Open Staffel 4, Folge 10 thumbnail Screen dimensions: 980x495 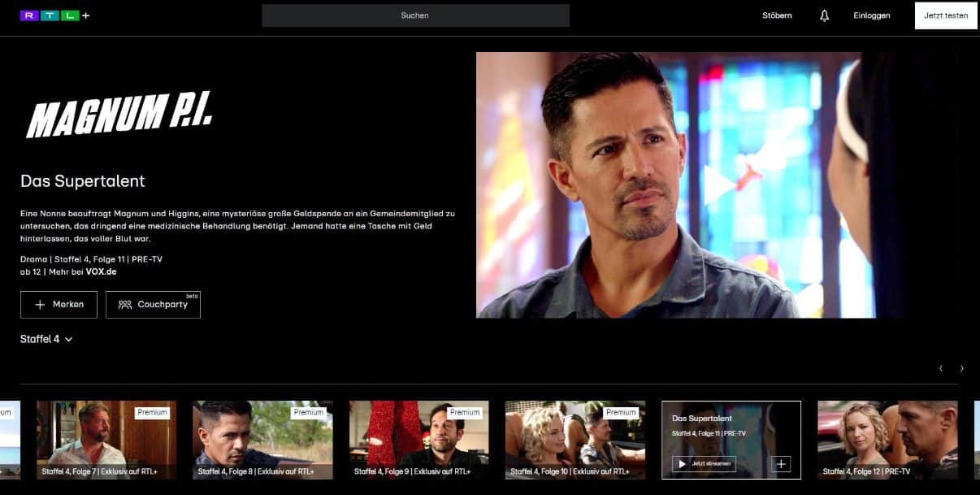pyautogui.click(x=575, y=440)
